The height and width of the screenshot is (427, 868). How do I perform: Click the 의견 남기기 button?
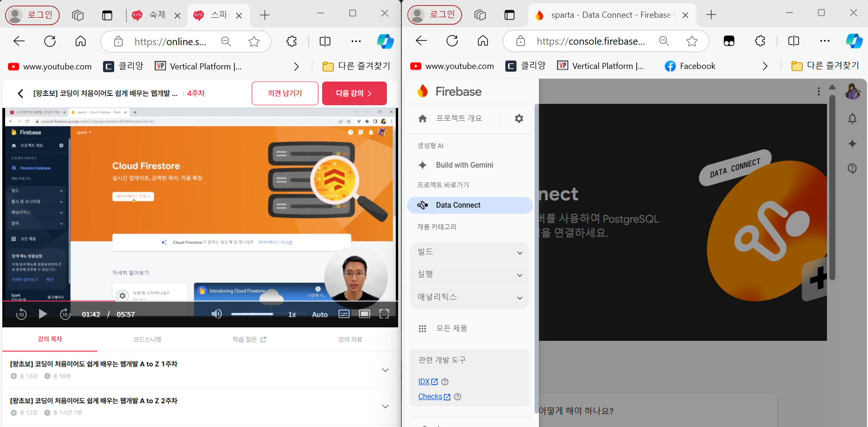(x=285, y=93)
